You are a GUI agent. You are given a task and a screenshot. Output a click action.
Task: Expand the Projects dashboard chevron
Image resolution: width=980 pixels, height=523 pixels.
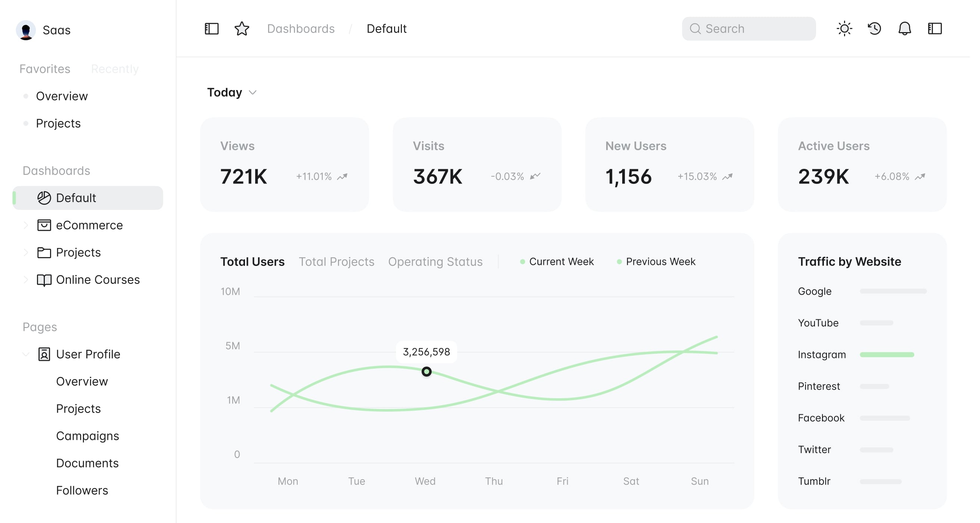coord(25,253)
